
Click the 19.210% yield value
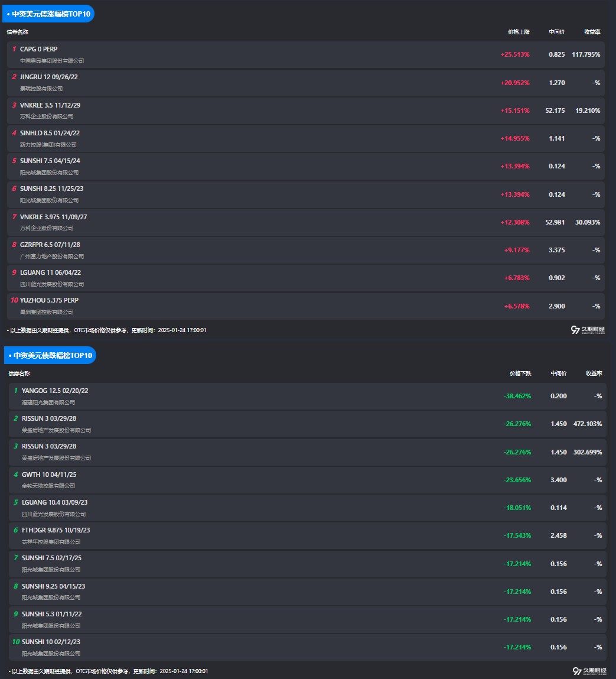click(588, 111)
